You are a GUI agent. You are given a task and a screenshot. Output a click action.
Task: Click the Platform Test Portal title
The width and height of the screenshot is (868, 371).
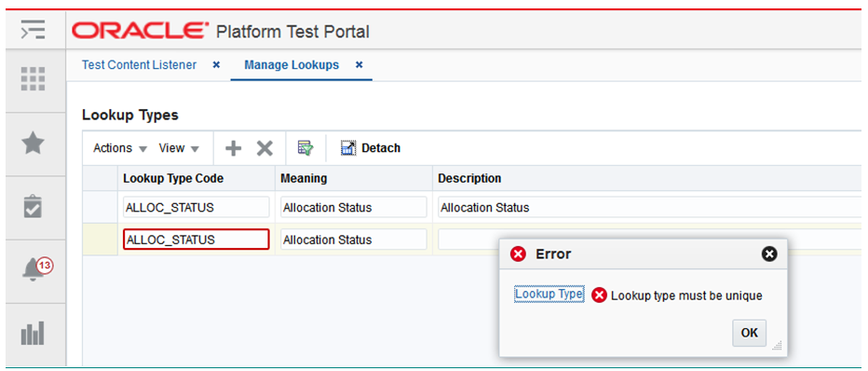coord(292,32)
